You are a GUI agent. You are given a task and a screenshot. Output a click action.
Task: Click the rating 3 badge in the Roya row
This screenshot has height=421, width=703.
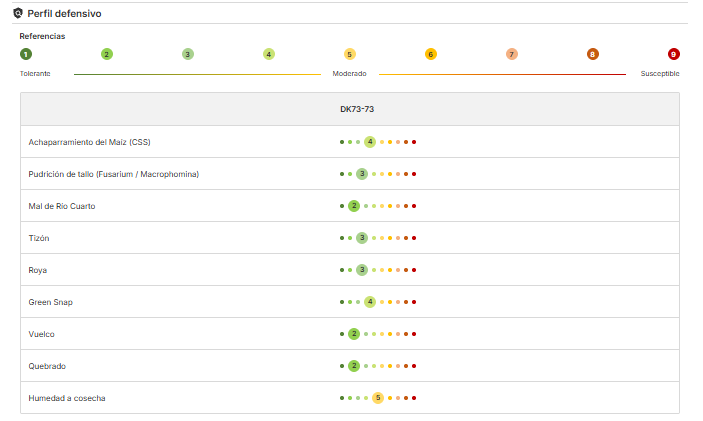tap(362, 270)
